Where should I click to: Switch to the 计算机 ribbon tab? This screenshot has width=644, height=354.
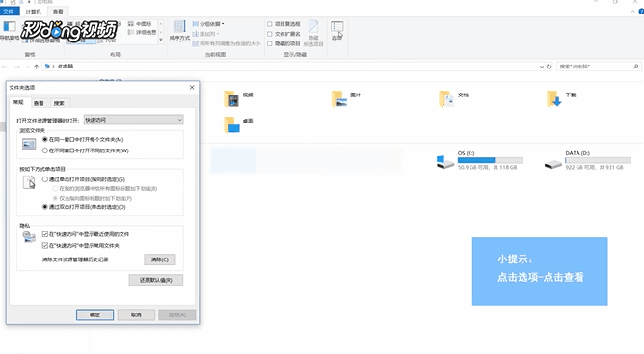click(34, 12)
